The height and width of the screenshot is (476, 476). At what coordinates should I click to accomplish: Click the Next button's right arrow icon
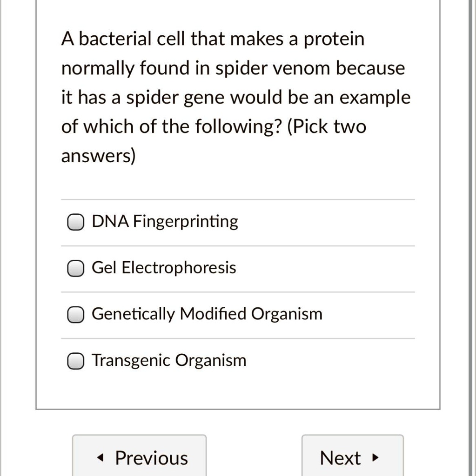pyautogui.click(x=375, y=457)
